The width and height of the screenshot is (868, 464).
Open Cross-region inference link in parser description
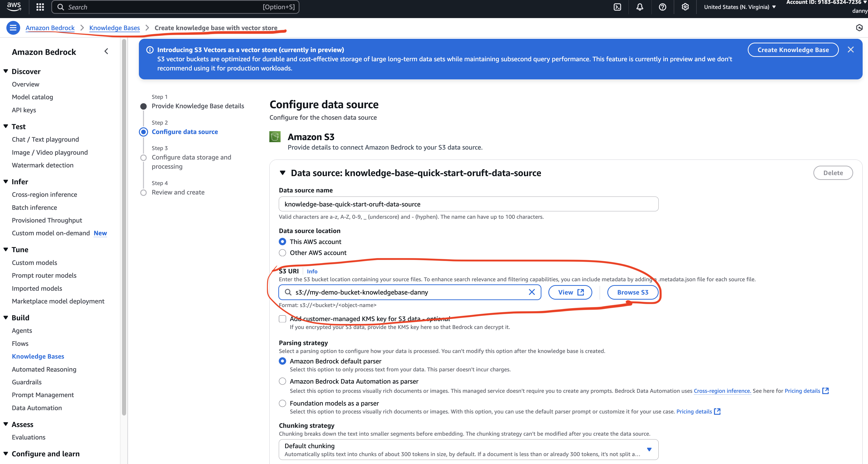point(722,391)
